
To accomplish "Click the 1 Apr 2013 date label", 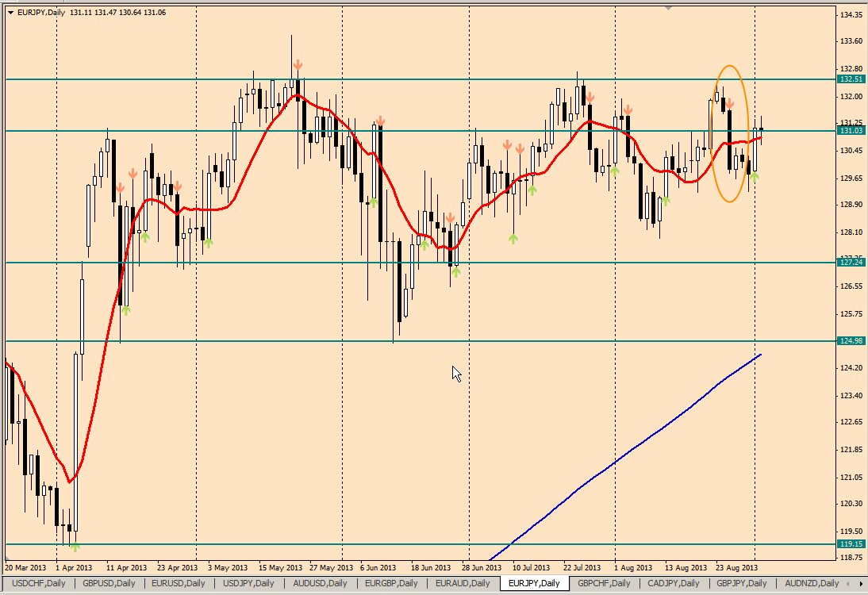I will [x=74, y=567].
